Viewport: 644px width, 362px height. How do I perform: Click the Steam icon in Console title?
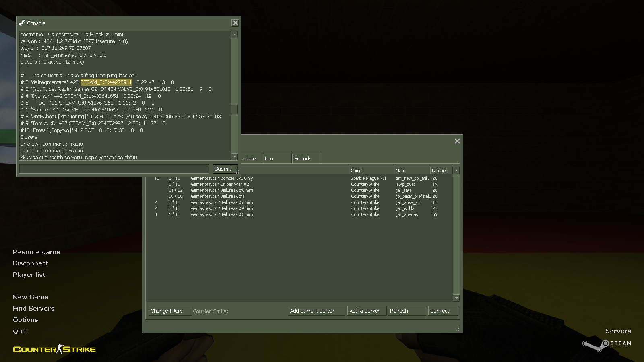(x=22, y=23)
